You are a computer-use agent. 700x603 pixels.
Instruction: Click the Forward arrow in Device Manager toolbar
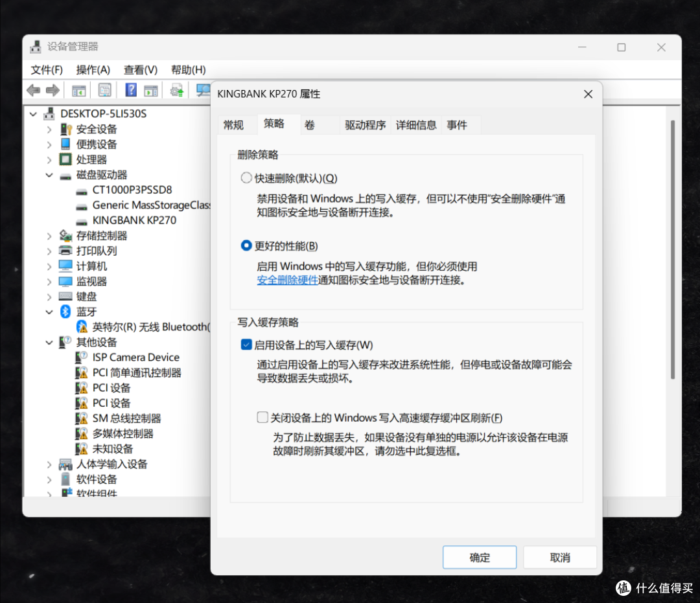52,91
